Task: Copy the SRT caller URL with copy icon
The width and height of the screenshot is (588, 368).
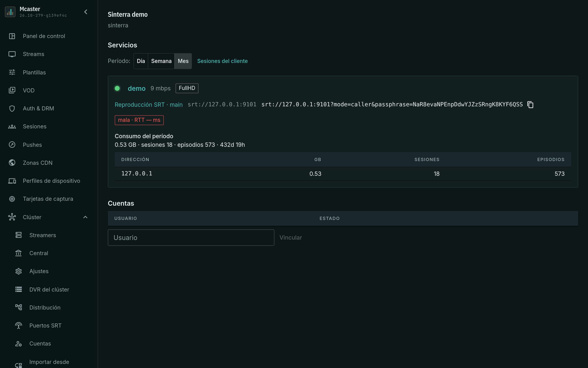Action: 530,105
